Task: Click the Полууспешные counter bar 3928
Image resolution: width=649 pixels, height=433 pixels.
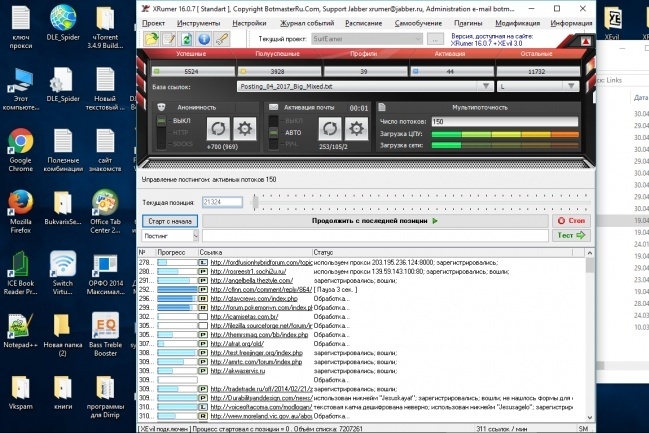Action: (279, 72)
